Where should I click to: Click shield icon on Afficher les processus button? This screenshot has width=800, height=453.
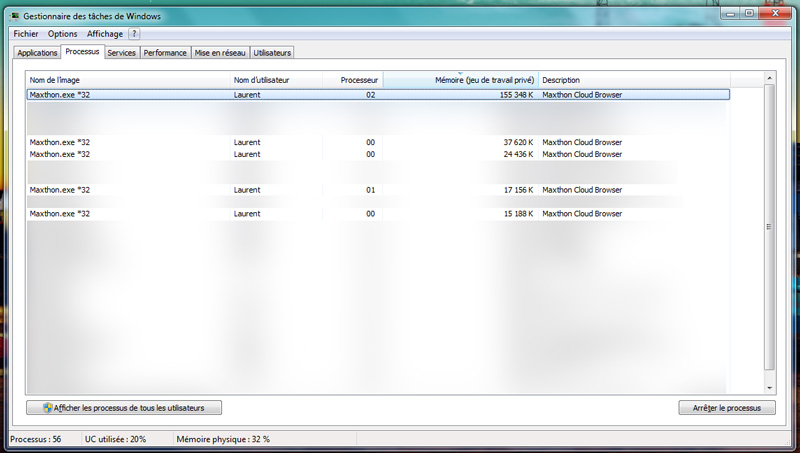click(x=47, y=408)
